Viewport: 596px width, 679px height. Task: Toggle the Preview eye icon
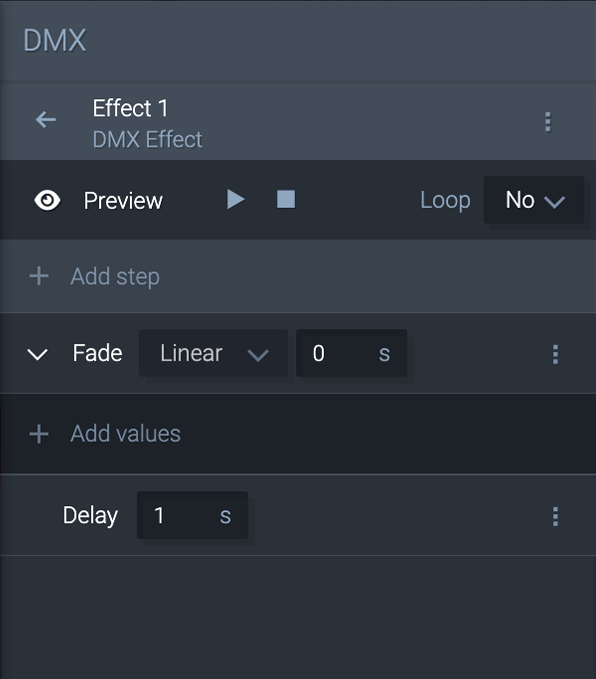point(47,200)
